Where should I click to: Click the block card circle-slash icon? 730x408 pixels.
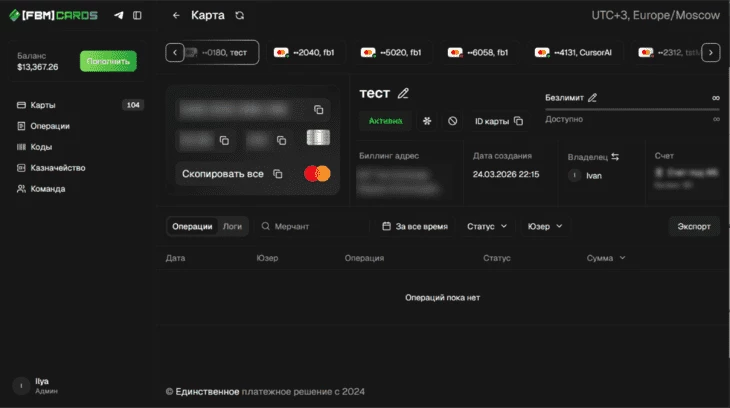(452, 121)
